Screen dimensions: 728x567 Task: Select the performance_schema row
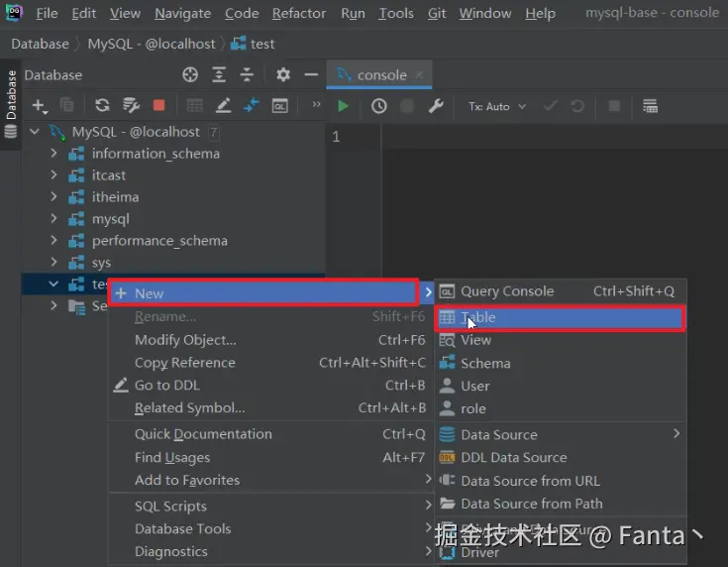point(173,241)
